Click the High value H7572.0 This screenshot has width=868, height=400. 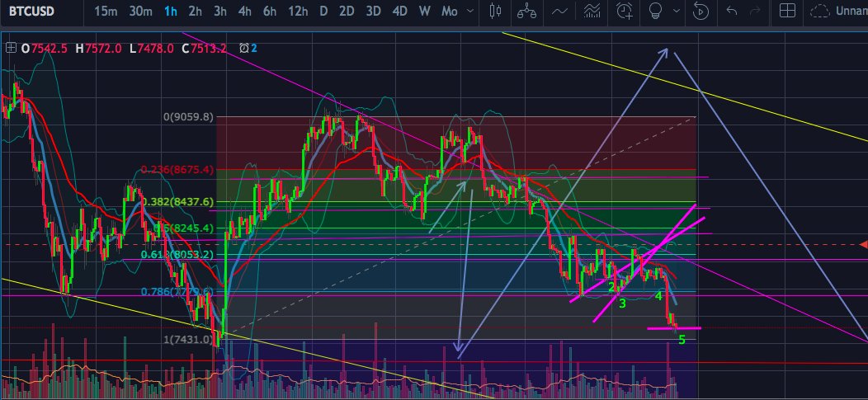pyautogui.click(x=98, y=48)
